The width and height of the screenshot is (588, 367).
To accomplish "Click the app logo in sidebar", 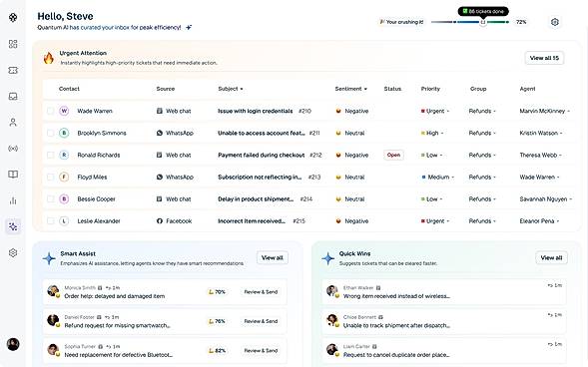I will (x=13, y=17).
